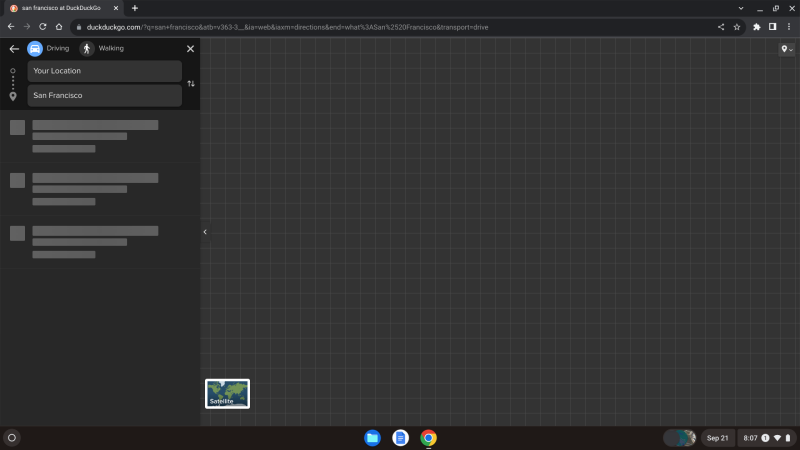Image resolution: width=800 pixels, height=450 pixels.
Task: Open the Chrome extensions puzzle icon
Action: 757,27
